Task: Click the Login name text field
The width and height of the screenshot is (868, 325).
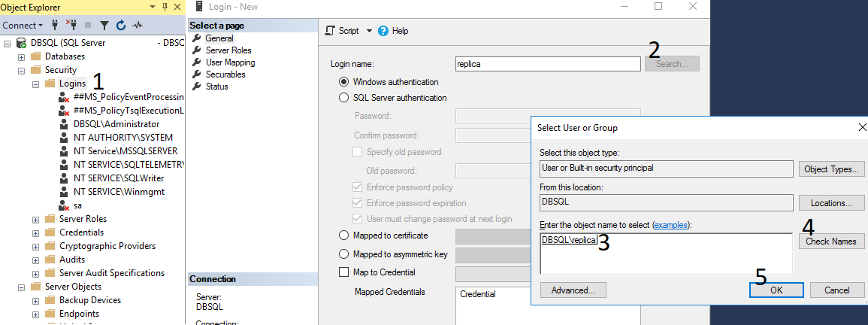Action: click(x=548, y=64)
